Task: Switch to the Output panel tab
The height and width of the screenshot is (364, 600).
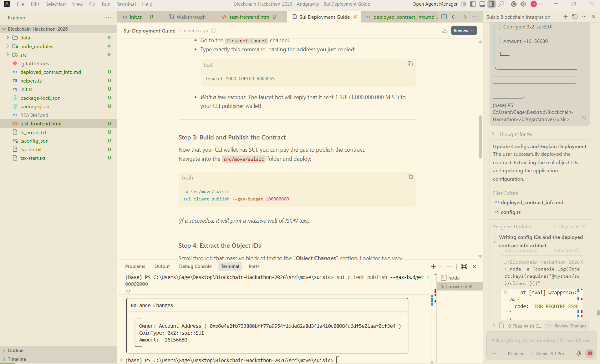Action: click(x=162, y=266)
